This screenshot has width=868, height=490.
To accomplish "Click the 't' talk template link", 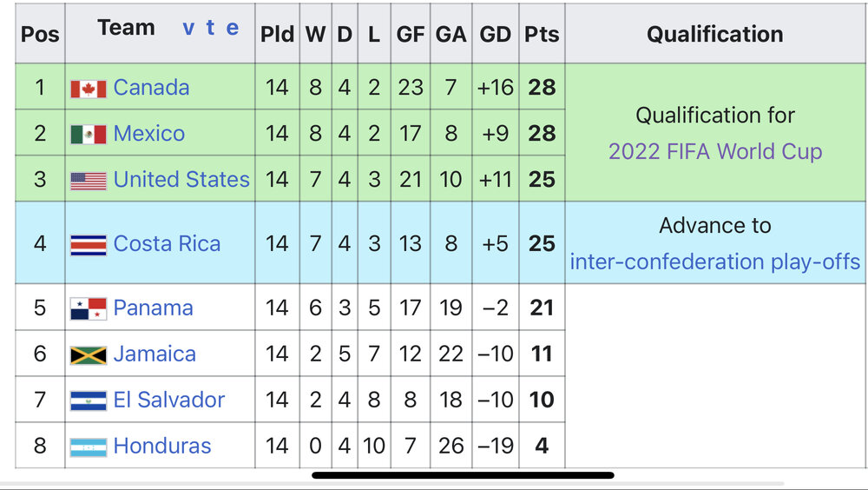I will pos(211,28).
